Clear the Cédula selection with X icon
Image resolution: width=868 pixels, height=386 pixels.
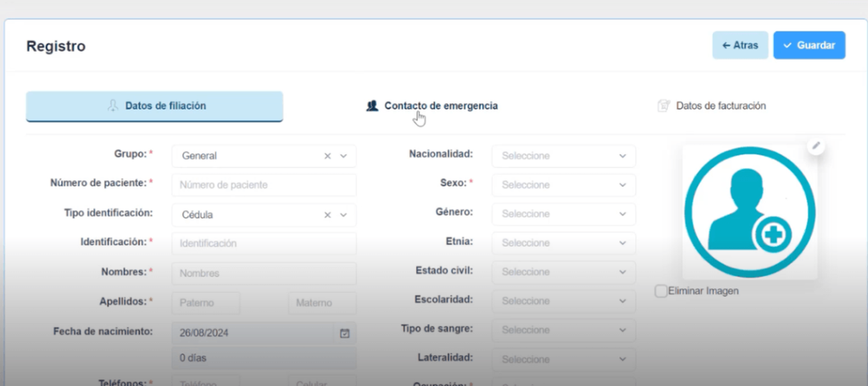327,215
